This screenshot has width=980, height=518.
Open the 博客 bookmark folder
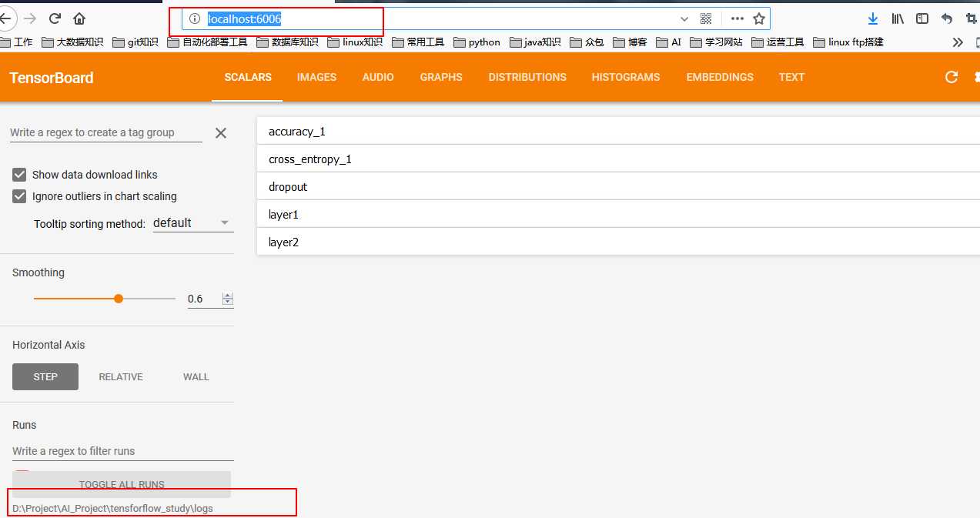tap(630, 42)
